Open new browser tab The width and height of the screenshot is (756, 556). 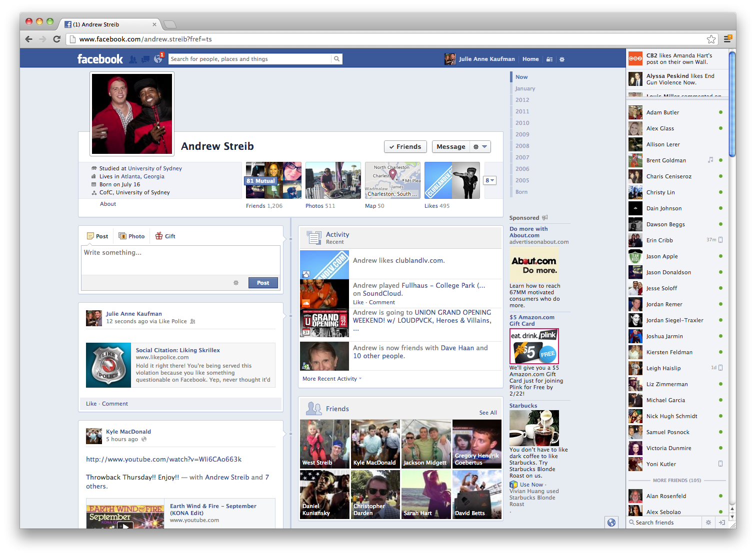170,24
